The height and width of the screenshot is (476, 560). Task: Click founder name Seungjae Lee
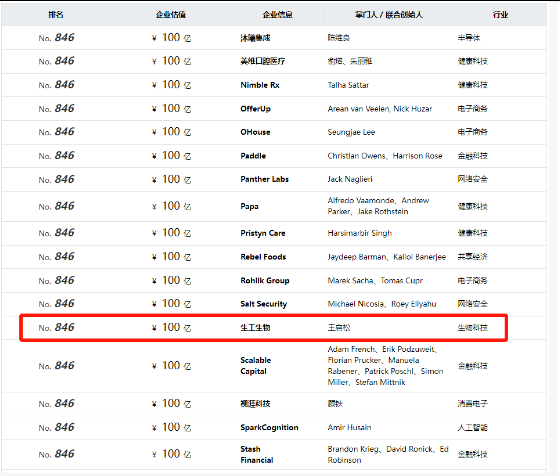click(x=351, y=132)
